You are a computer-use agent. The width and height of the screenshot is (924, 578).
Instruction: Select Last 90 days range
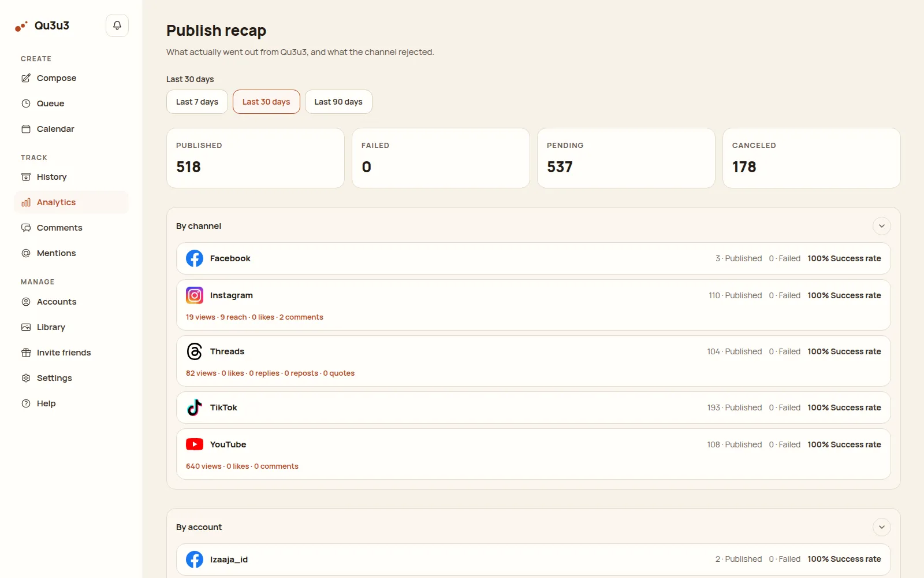pos(338,102)
